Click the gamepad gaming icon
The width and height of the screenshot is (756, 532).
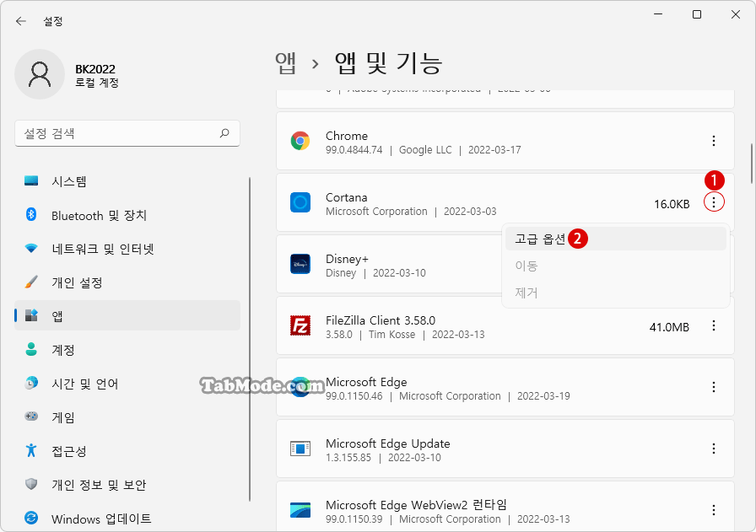pyautogui.click(x=31, y=416)
